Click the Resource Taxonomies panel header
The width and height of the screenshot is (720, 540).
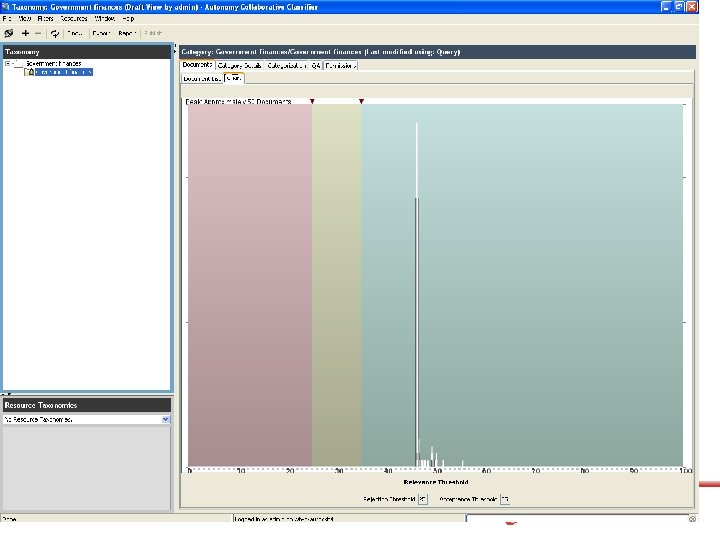[87, 405]
